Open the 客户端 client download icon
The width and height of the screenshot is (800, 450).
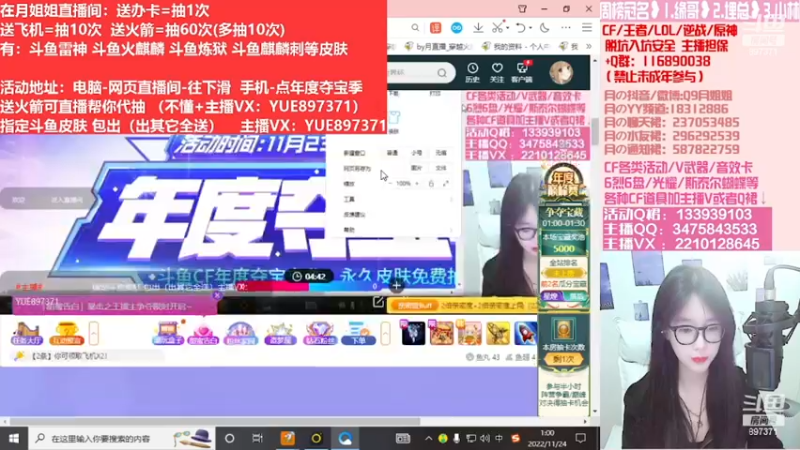pos(521,72)
